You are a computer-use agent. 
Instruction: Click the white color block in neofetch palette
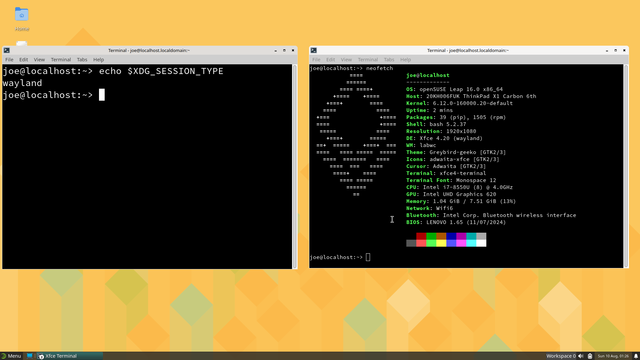(x=481, y=243)
